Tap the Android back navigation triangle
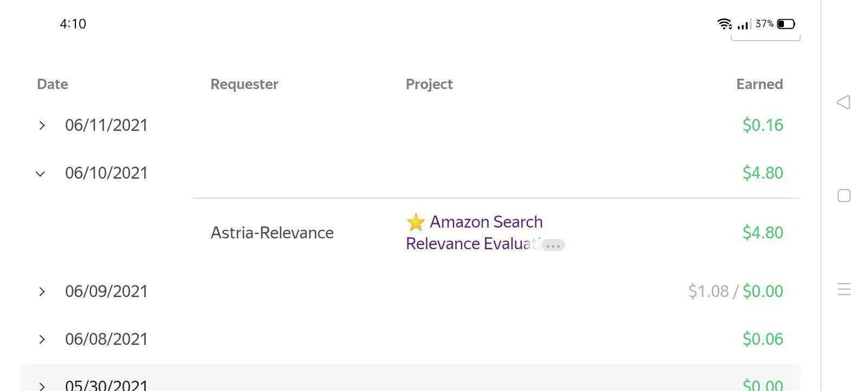Viewport: 868px width, 391px height. 844,102
